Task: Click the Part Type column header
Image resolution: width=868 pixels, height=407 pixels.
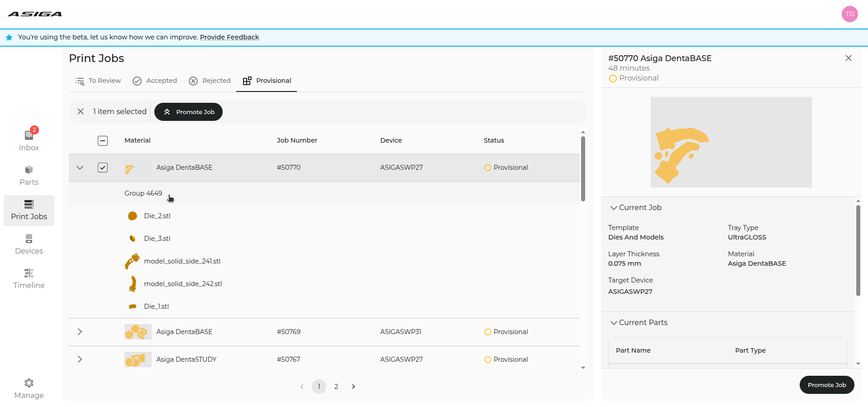Action: pyautogui.click(x=750, y=350)
